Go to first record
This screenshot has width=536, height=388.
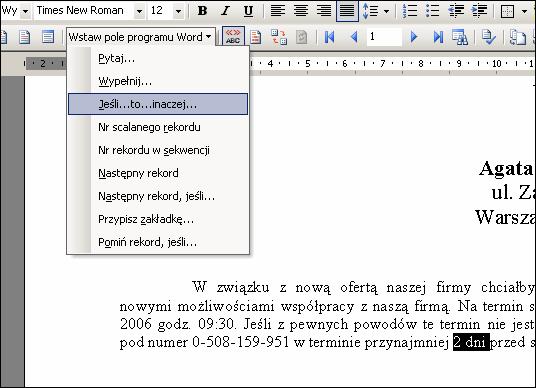(330, 37)
